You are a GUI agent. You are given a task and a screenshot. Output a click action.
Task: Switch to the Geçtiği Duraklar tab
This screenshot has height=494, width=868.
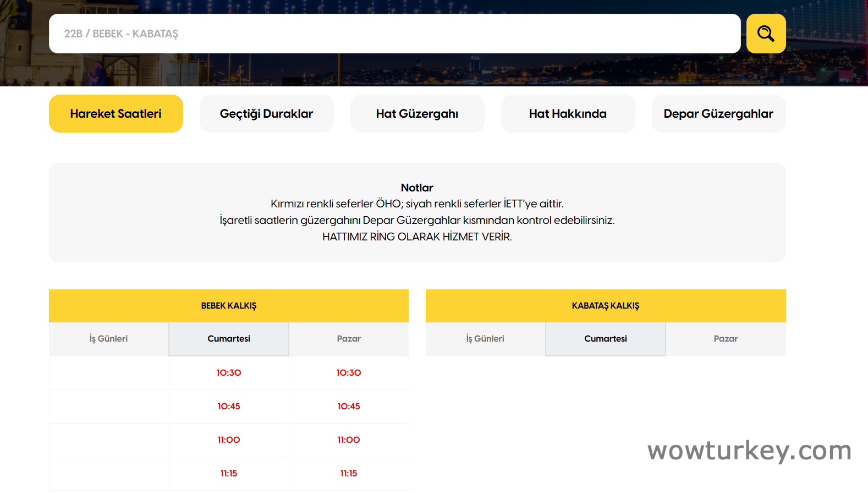click(x=266, y=114)
